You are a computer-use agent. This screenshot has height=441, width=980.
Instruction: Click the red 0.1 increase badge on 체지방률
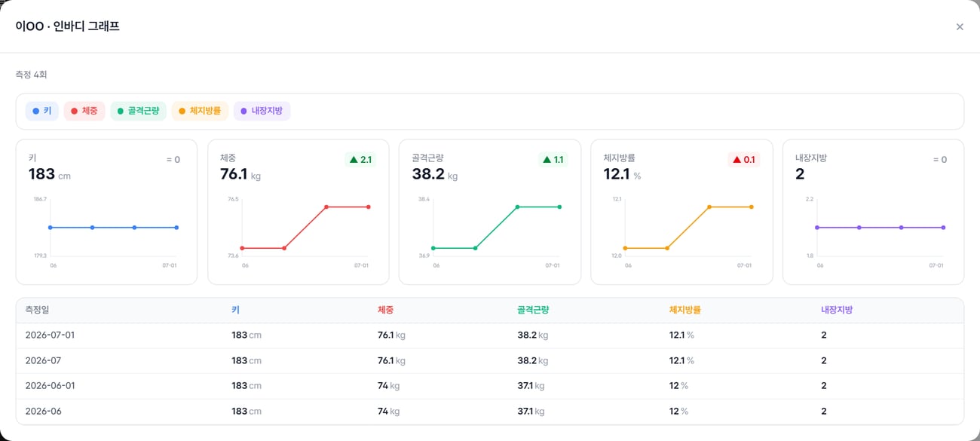point(743,160)
